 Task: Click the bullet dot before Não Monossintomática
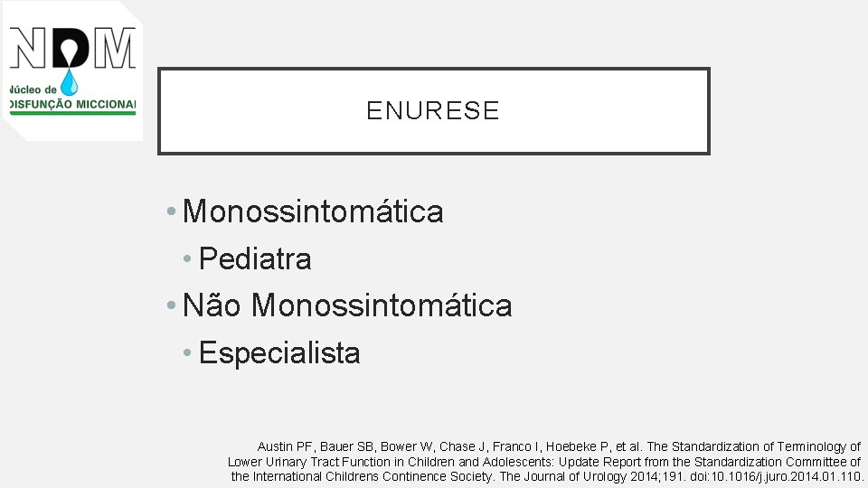click(x=172, y=305)
